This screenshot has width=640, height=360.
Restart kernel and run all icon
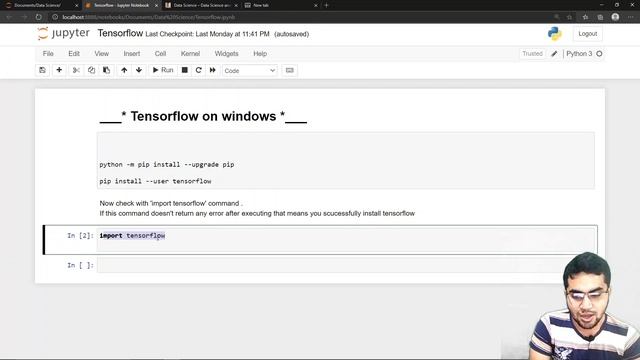213,70
